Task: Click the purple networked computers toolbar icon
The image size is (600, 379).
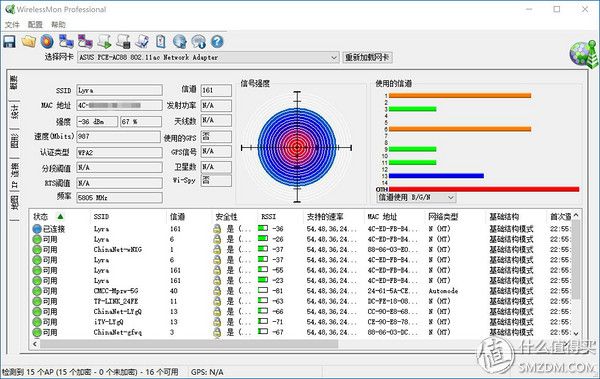Action: coord(85,41)
